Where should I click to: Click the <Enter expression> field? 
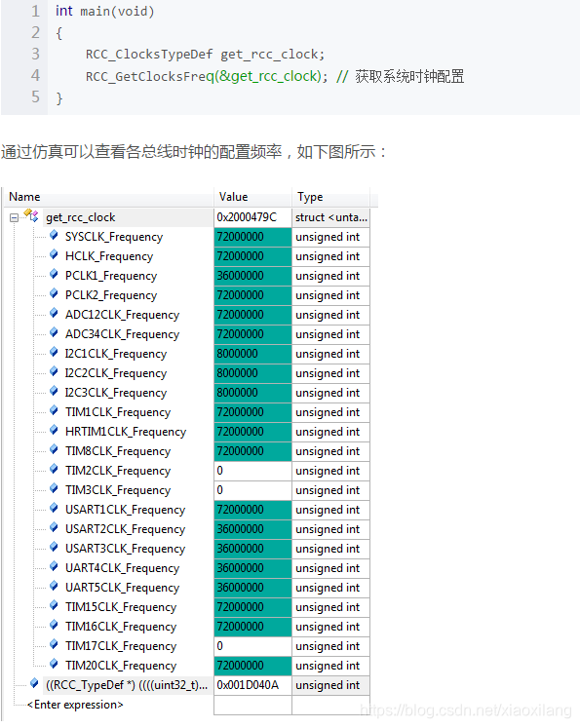pos(75,705)
